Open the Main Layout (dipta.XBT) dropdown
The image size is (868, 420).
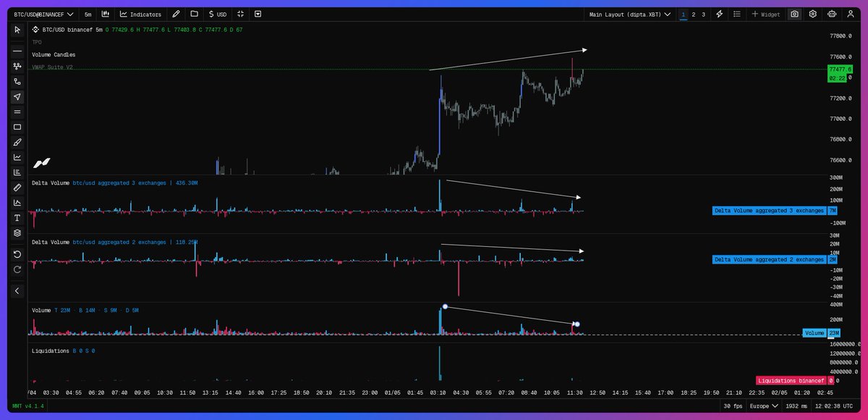pos(630,14)
